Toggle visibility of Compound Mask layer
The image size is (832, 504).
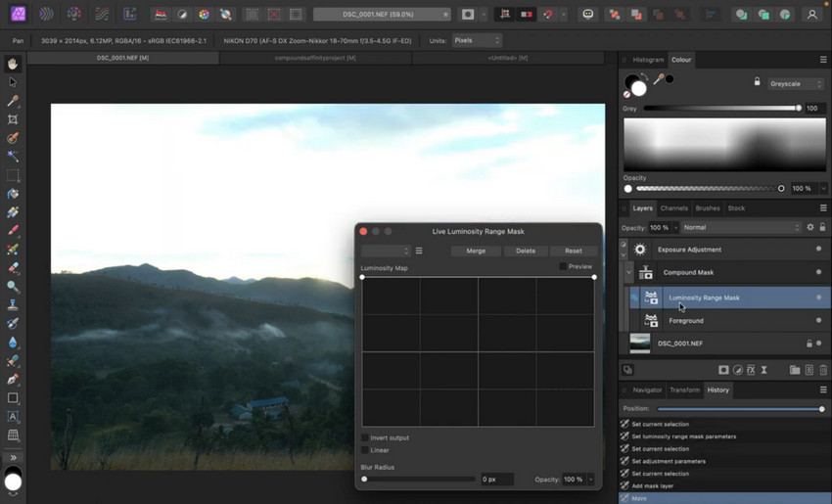click(818, 272)
